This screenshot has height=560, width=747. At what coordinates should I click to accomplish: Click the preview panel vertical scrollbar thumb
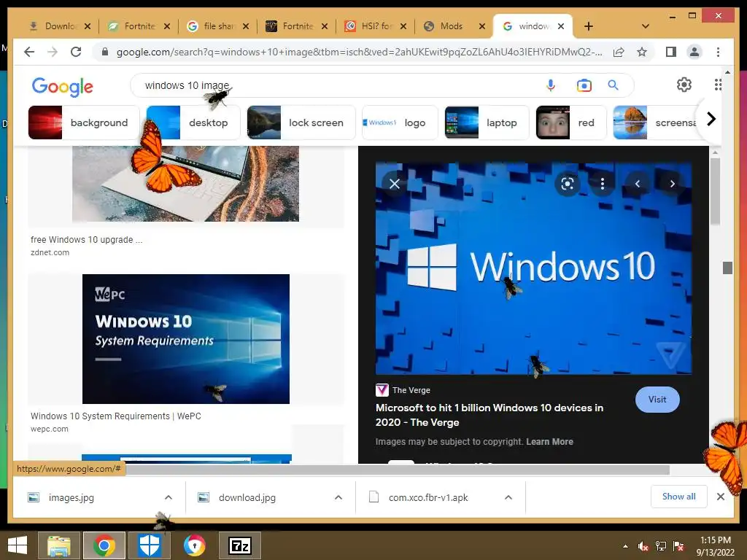[x=715, y=191]
